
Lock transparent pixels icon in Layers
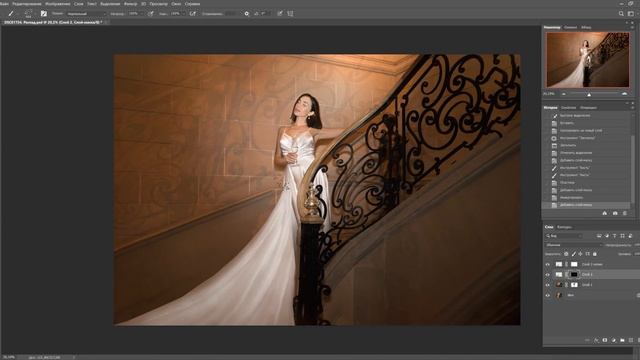point(566,254)
